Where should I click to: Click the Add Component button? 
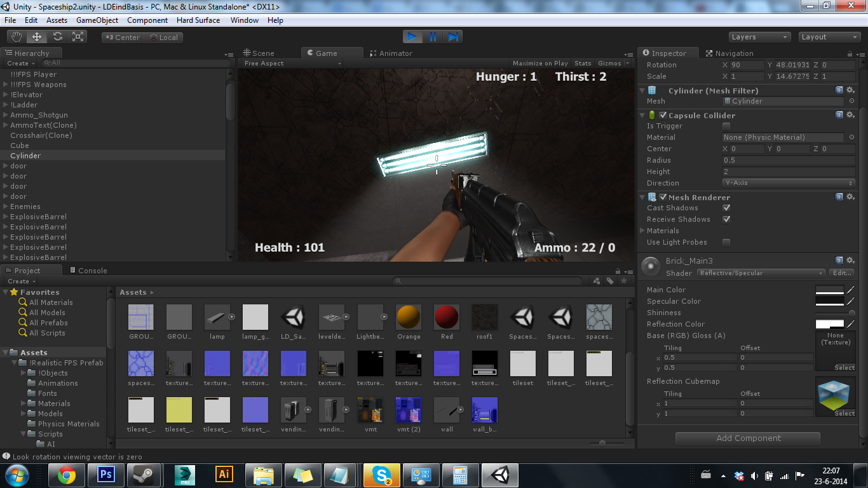pos(748,438)
